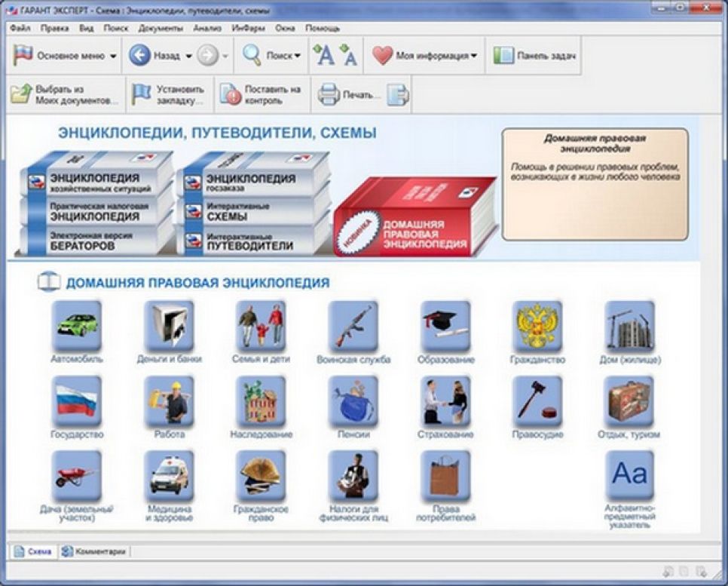This screenshot has height=586, width=728.
Task: Select Права потребителей shopping bag icon
Action: click(x=445, y=475)
